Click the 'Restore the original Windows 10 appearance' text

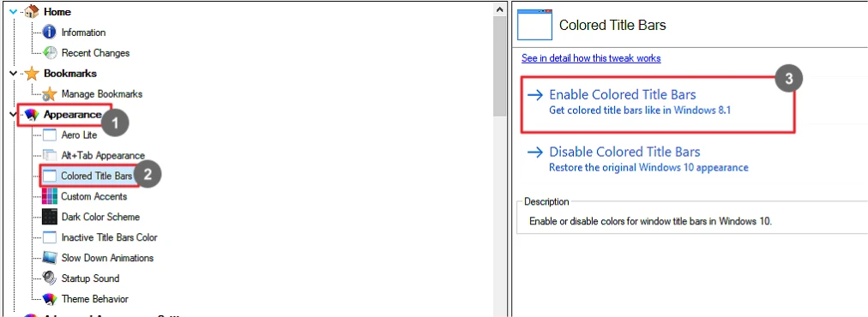click(648, 167)
